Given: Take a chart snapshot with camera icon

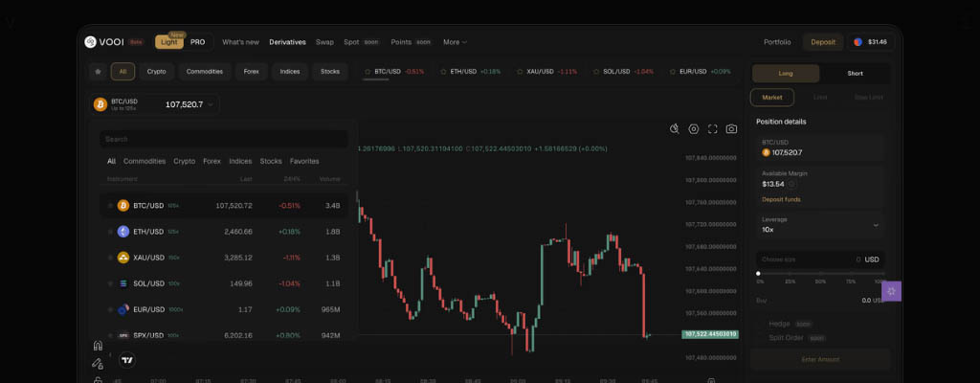Looking at the screenshot, I should [x=731, y=129].
